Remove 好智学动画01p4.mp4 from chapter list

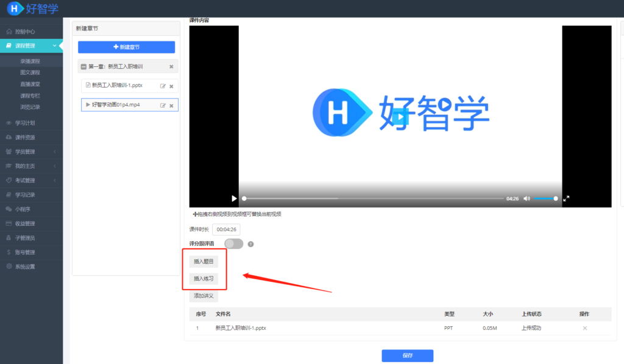[x=171, y=106]
